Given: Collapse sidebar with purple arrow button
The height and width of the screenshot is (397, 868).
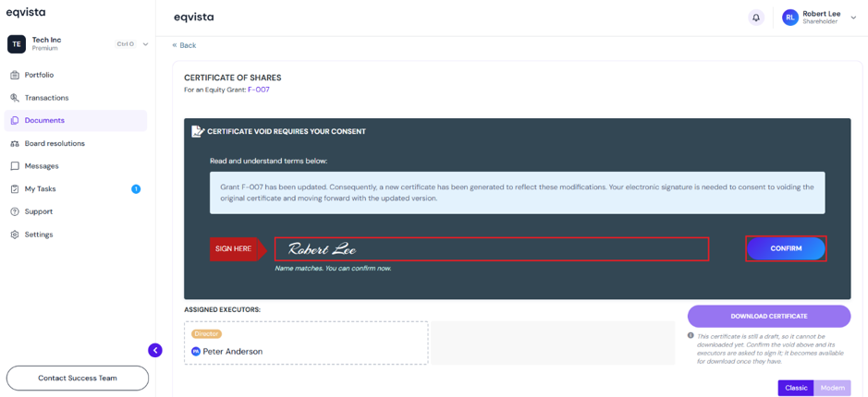Looking at the screenshot, I should (x=155, y=350).
